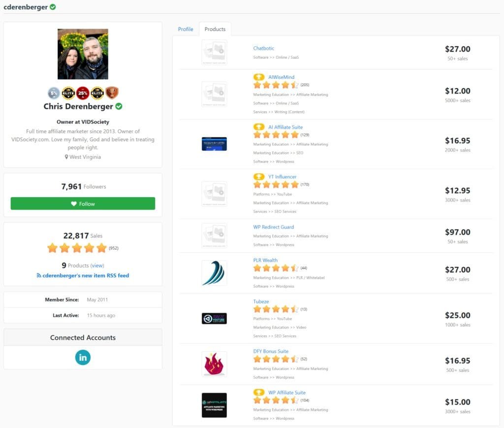504x428 pixels.
Task: Open the PLR Wealth product link
Action: coord(265,260)
